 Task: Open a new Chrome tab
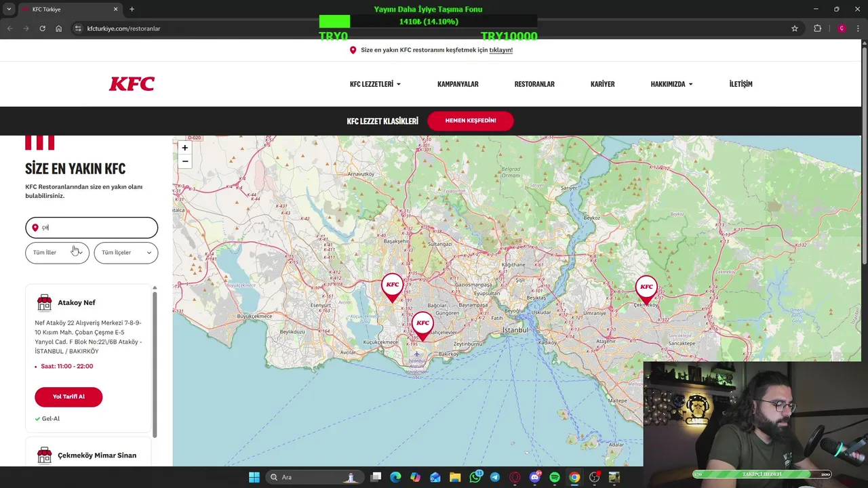tap(132, 9)
